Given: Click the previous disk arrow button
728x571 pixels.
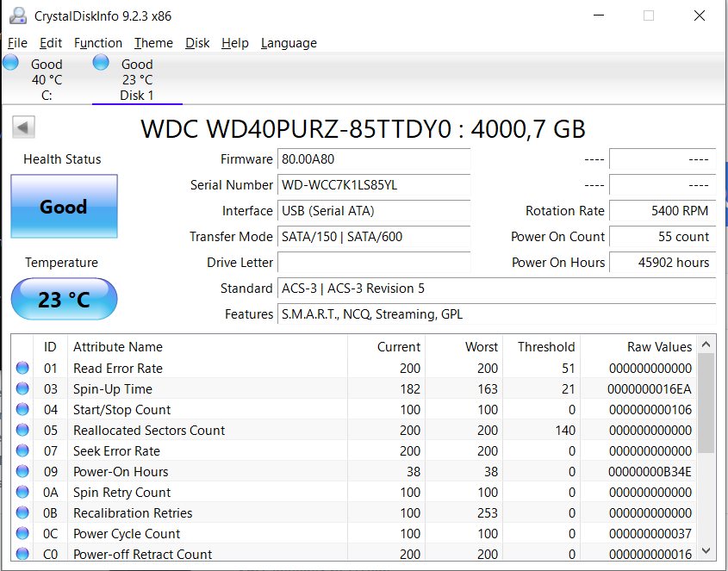Looking at the screenshot, I should 24,128.
